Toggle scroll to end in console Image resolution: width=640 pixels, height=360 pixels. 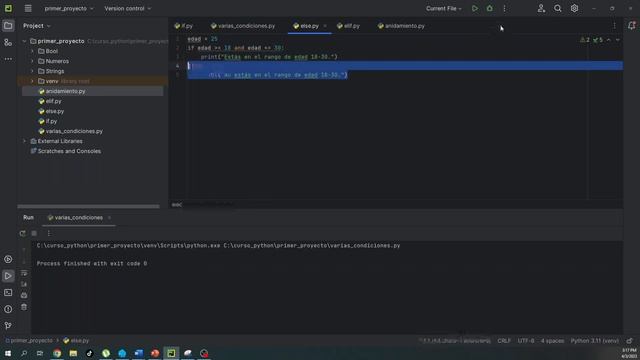(x=24, y=284)
